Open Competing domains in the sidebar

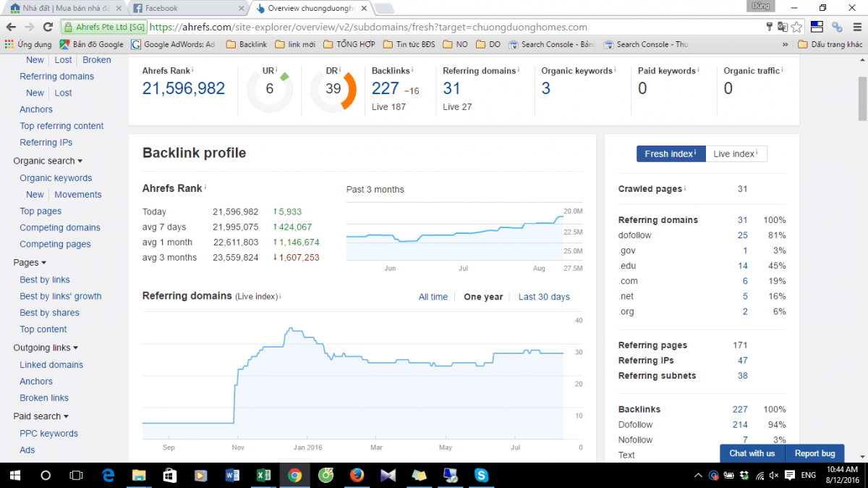[x=60, y=227]
